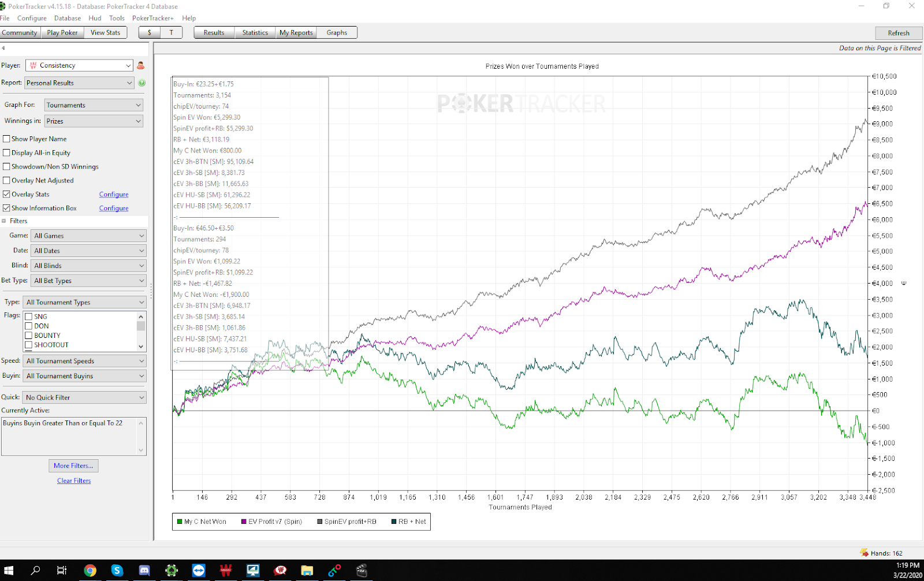Click the Refresh button

[898, 33]
